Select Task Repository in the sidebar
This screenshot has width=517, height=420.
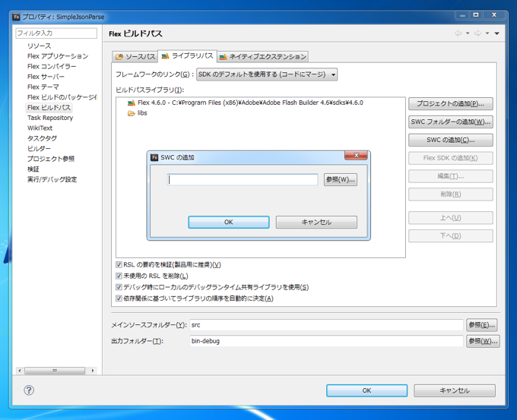[50, 118]
